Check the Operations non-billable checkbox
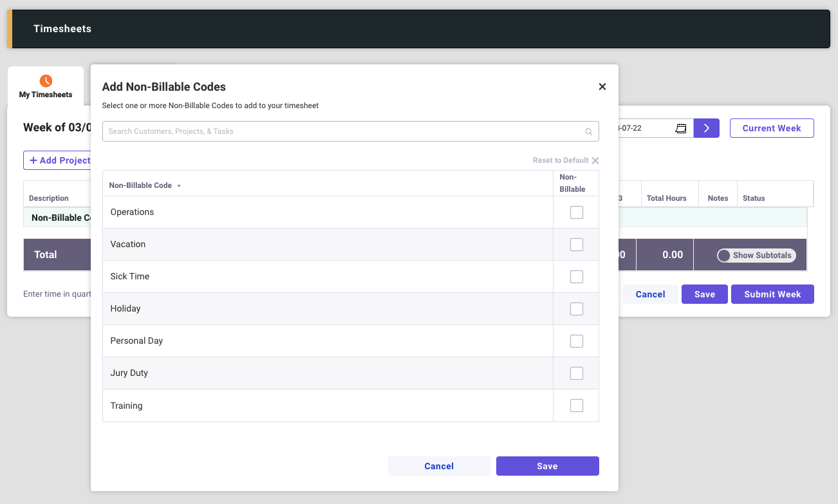Viewport: 838px width, 504px height. tap(577, 212)
